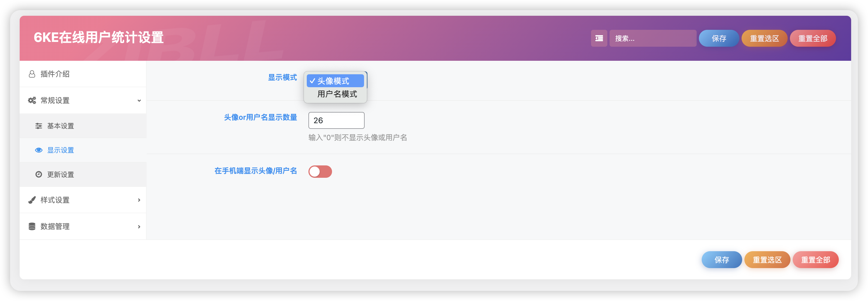Switch to the 更新设置 submenu

click(x=61, y=174)
